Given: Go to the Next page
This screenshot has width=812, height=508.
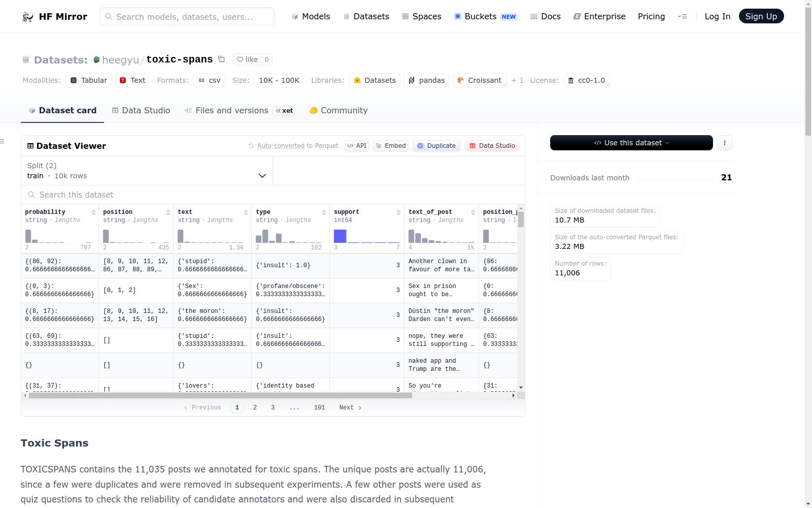Looking at the screenshot, I should (x=350, y=407).
